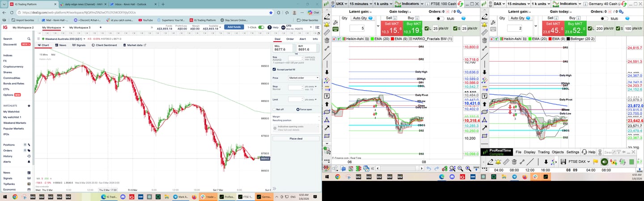Click the EMA (9) red indicator swatch in DAX
The height and width of the screenshot is (201, 644).
[550, 39]
